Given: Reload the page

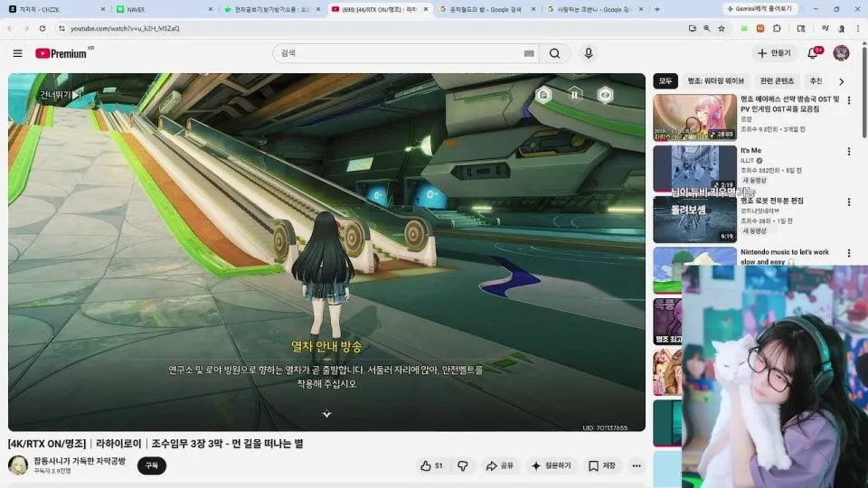Looking at the screenshot, I should [x=42, y=28].
